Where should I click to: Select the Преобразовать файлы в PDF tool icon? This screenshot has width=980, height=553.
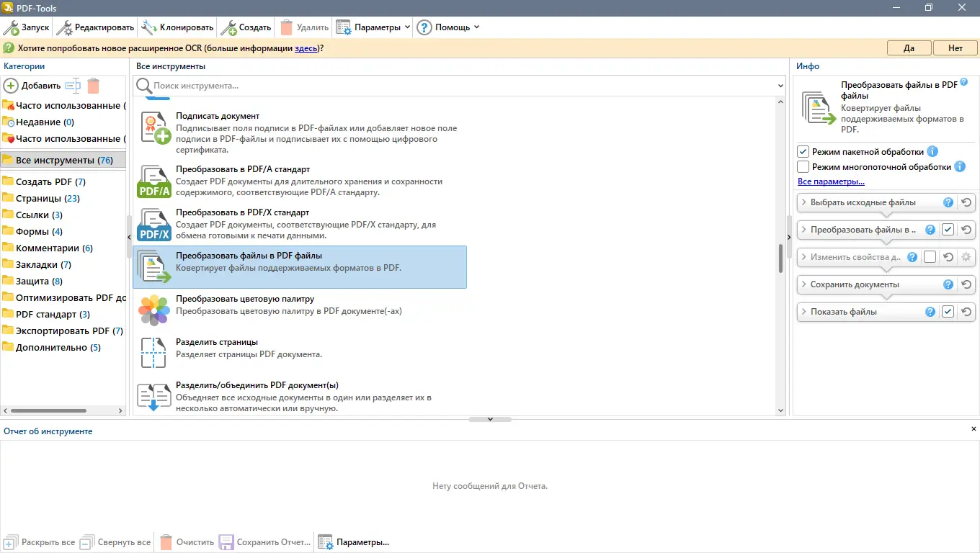tap(154, 267)
